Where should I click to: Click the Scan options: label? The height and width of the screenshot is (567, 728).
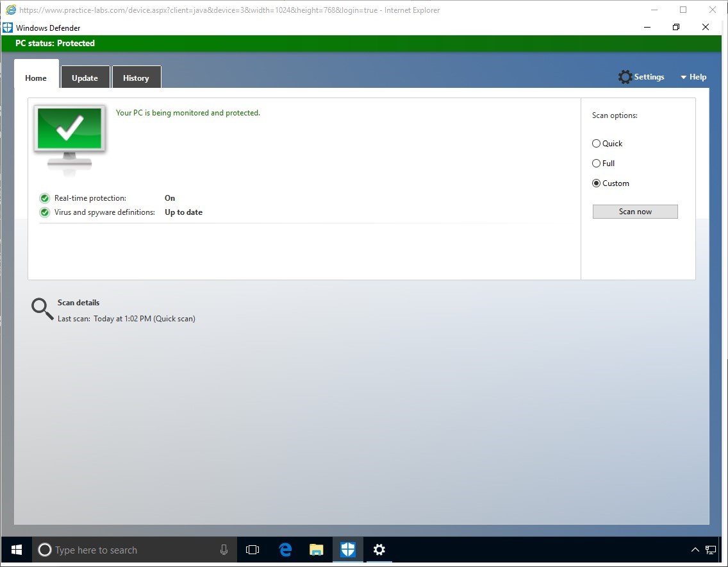(x=615, y=115)
